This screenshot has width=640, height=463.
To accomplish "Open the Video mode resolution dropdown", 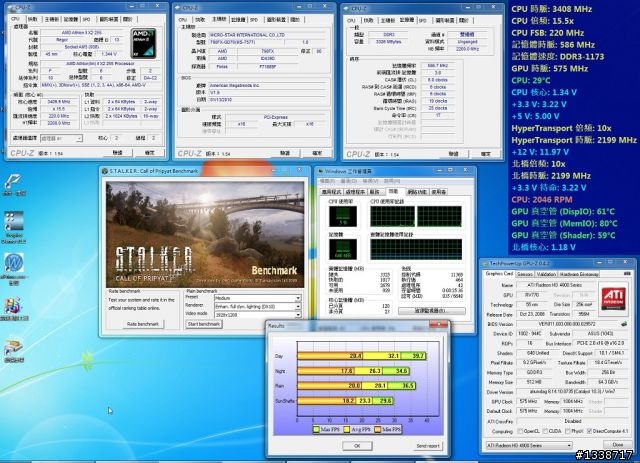I will coord(258,315).
